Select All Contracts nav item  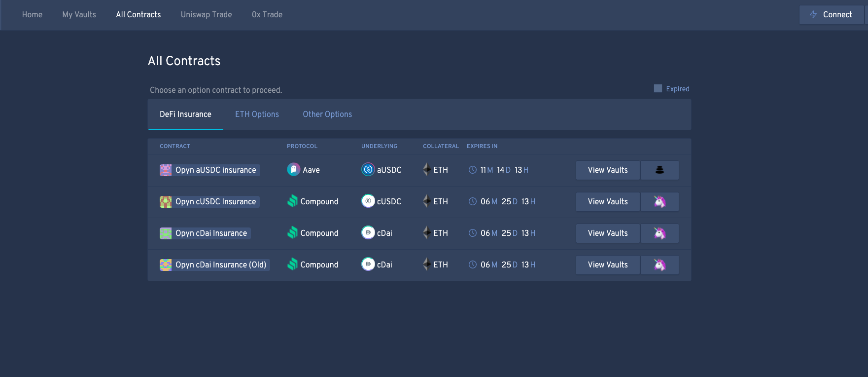(139, 15)
